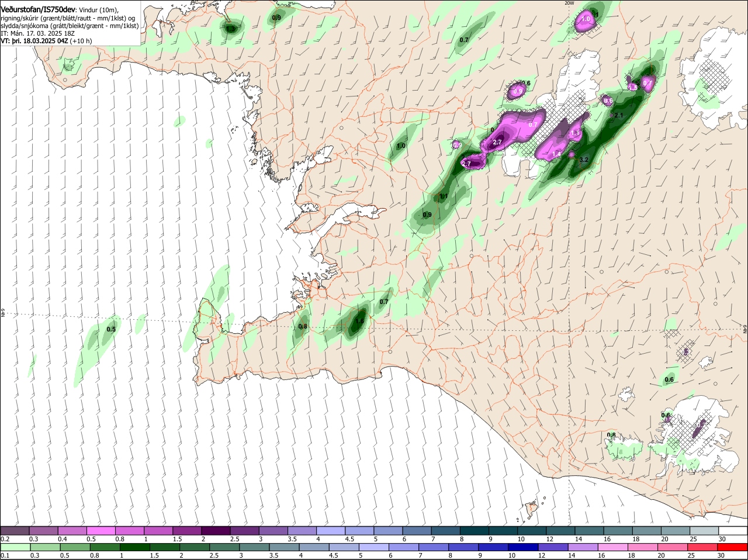Viewport: 748px width, 560px height.
Task: Select the dark purple swatch labeled 2 in upper row
Action: (x=216, y=531)
